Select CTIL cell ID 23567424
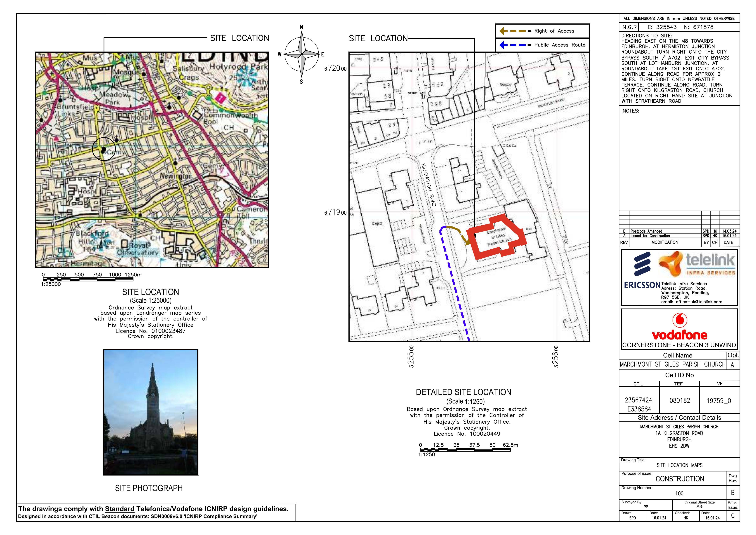Viewport: 756px width, 535px height. (638, 400)
